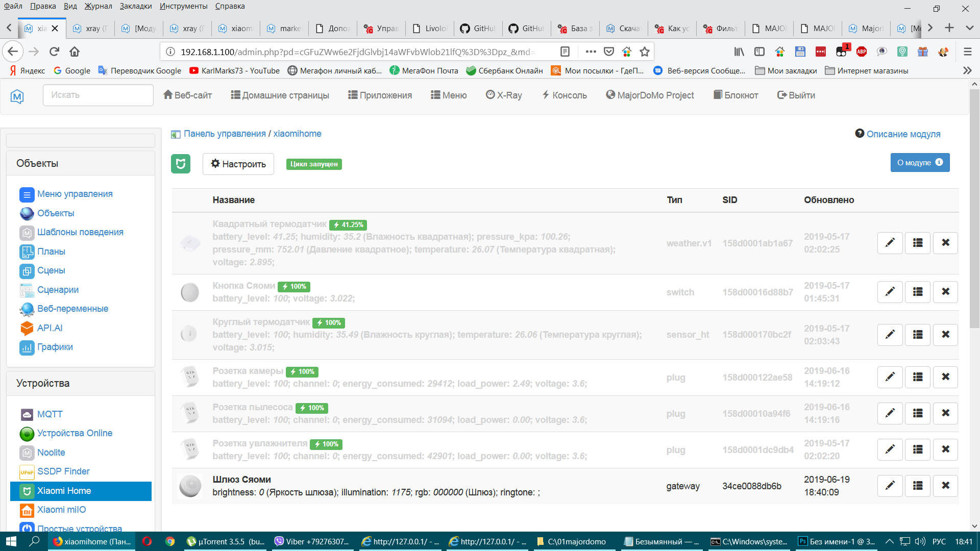Delete Круглый термодатчик with X icon

coord(945,335)
